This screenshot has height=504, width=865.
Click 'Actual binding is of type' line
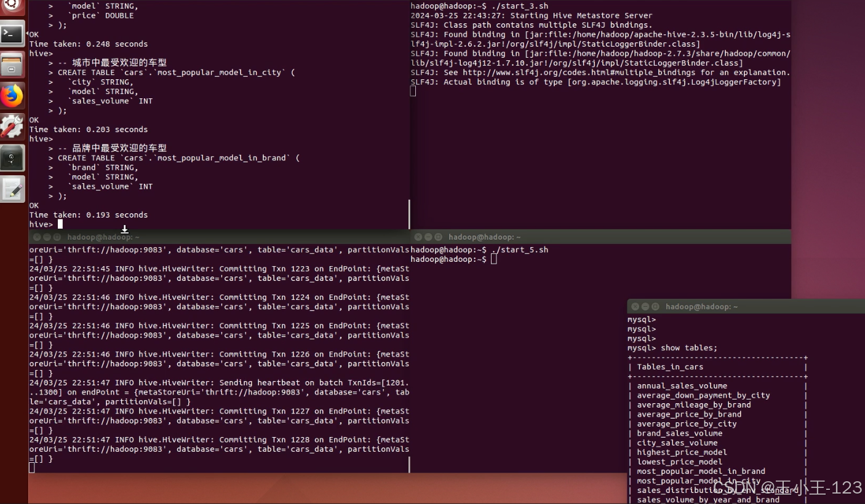click(x=596, y=82)
